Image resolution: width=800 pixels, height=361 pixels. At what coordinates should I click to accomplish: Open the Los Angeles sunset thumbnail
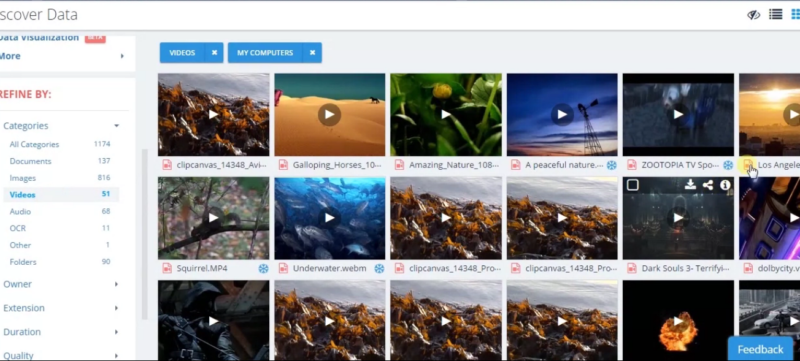[769, 115]
